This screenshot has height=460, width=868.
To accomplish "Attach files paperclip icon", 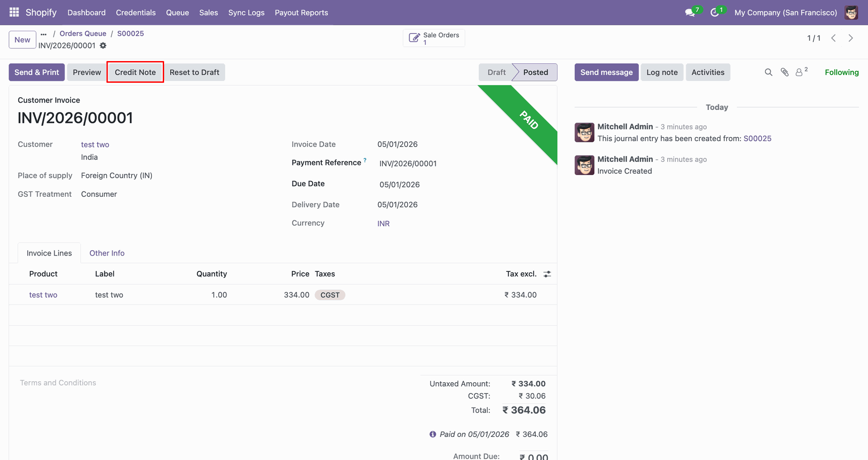I will click(785, 72).
